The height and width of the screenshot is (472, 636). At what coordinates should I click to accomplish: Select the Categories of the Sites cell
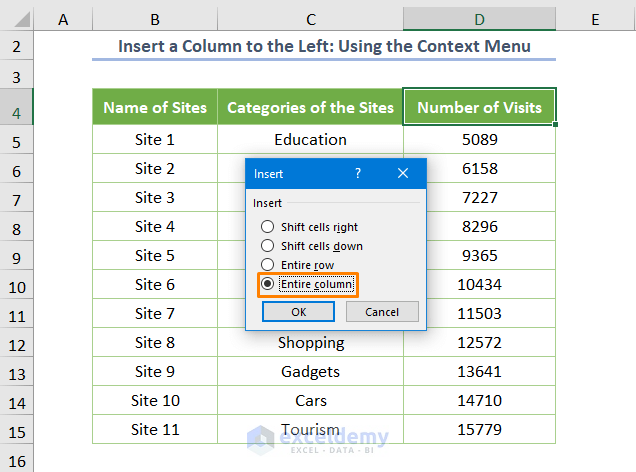click(311, 107)
